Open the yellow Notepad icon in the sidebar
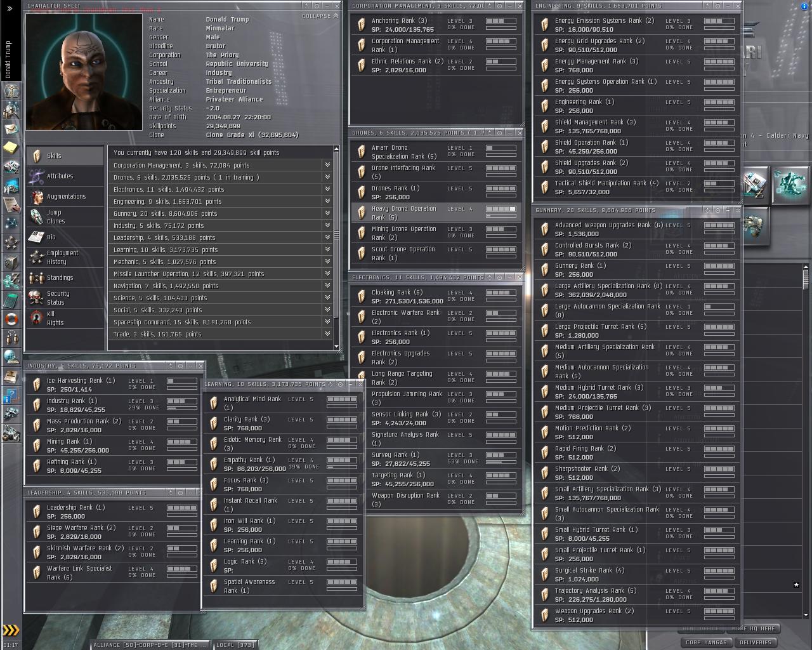The width and height of the screenshot is (812, 650). pos(11,148)
